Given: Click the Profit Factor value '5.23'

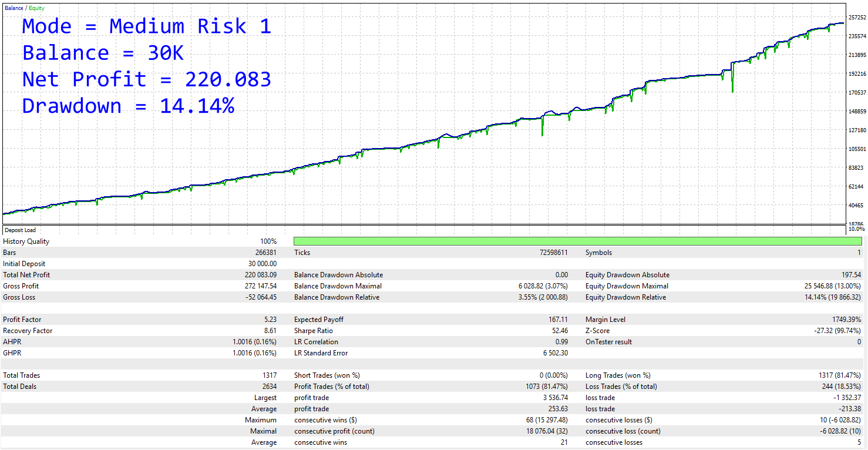Looking at the screenshot, I should [270, 320].
